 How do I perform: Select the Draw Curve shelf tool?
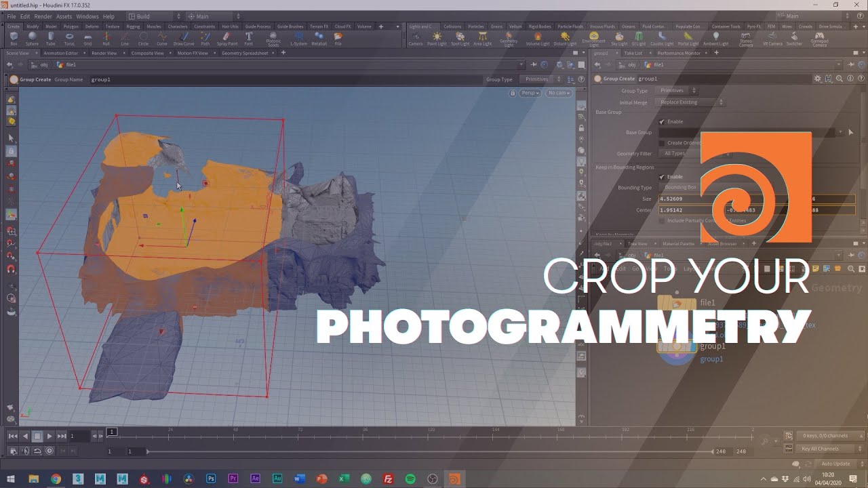184,38
